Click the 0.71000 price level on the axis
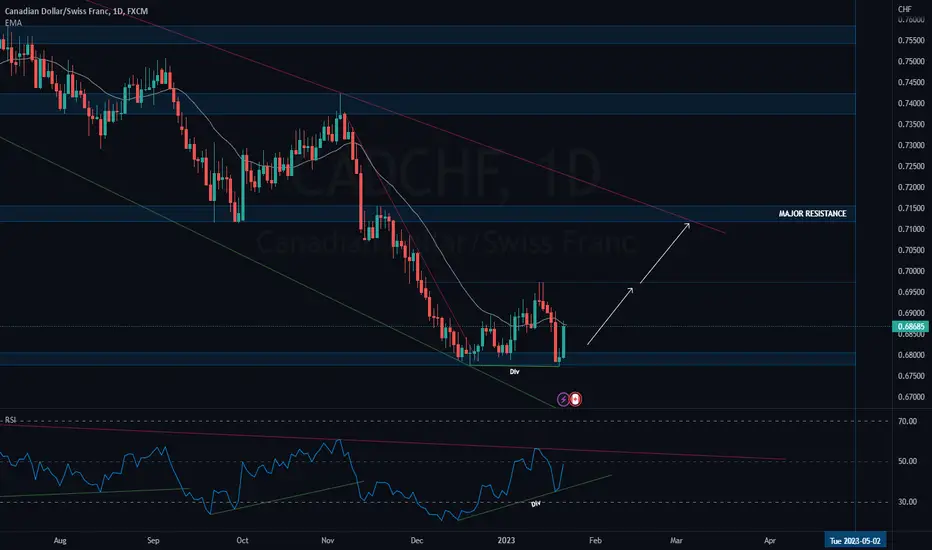The width and height of the screenshot is (932, 550). (x=911, y=229)
